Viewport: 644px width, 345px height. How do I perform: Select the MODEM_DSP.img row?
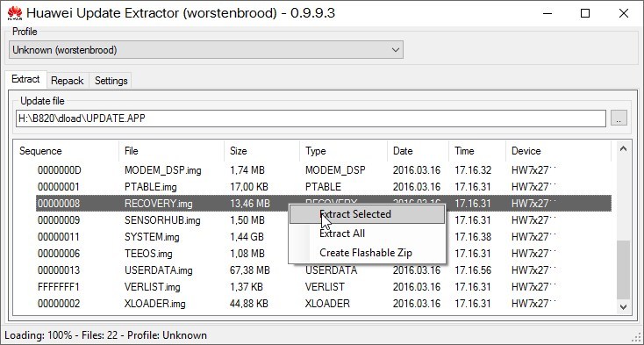point(323,170)
